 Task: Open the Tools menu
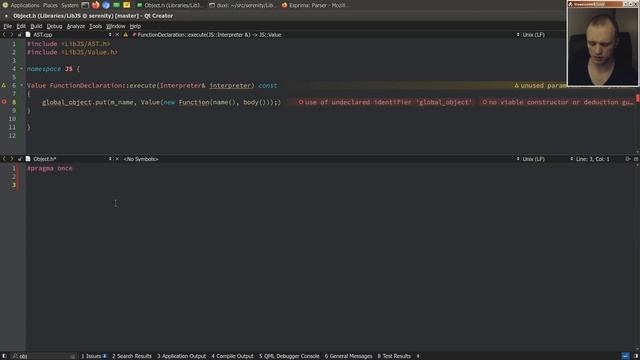96,26
